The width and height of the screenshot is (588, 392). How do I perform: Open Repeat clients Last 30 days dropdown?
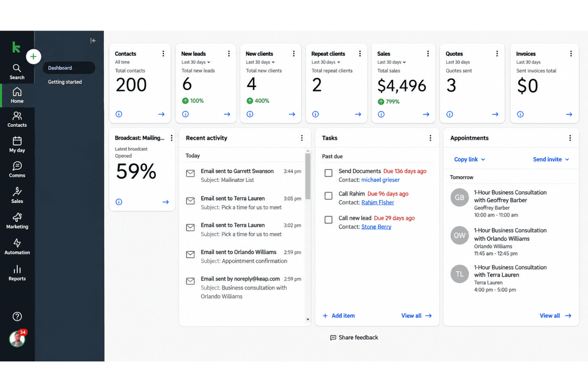[x=326, y=62]
